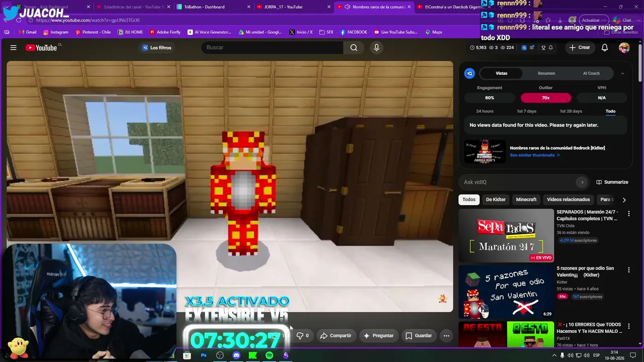Open the YouTube guide hamburger menu
The width and height of the screenshot is (644, 362).
point(14,48)
